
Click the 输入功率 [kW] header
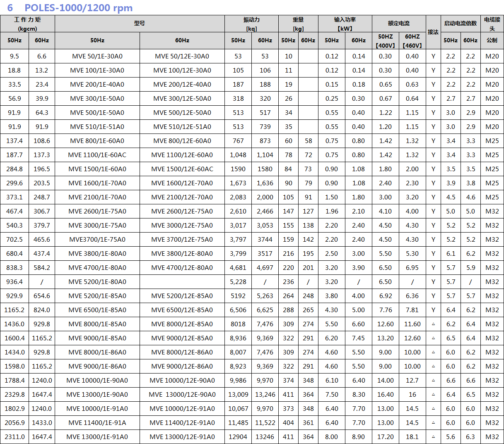(345, 24)
